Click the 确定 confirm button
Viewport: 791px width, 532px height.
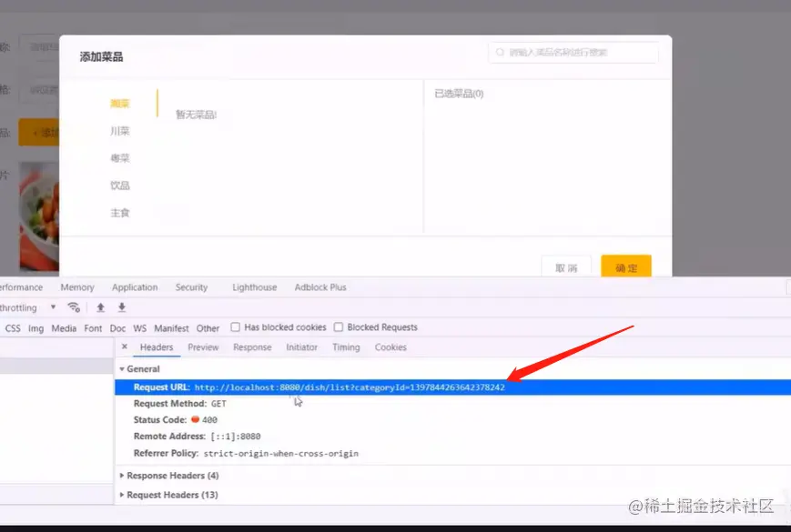point(626,266)
